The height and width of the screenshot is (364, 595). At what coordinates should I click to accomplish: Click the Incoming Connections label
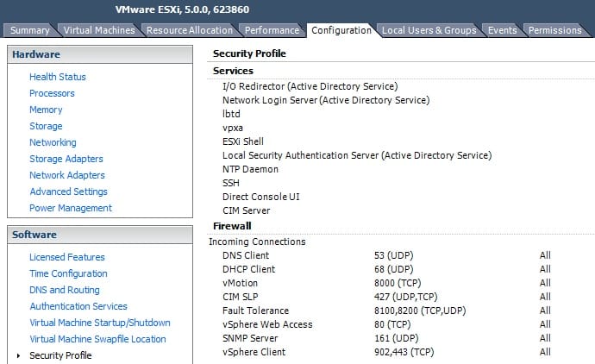[x=257, y=242]
